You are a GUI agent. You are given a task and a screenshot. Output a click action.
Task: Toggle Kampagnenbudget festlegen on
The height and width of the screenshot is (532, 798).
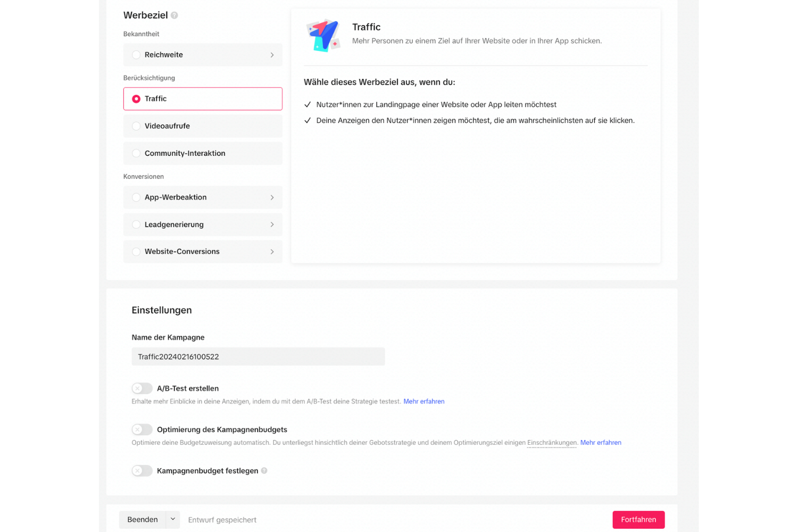(142, 471)
